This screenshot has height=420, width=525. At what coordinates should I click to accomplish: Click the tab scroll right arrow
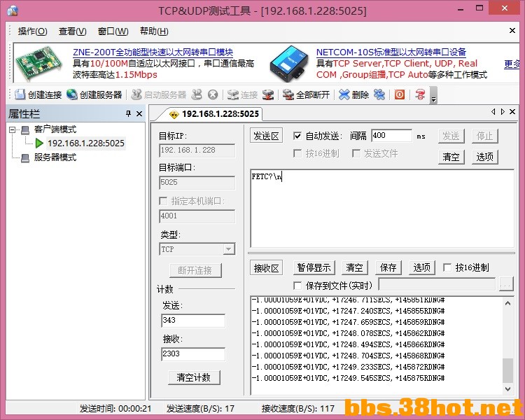[503, 111]
